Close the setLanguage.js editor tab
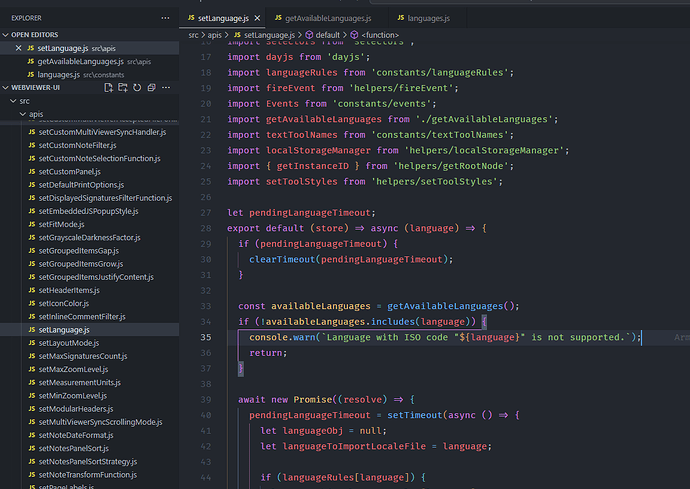This screenshot has width=690, height=489. [x=257, y=18]
